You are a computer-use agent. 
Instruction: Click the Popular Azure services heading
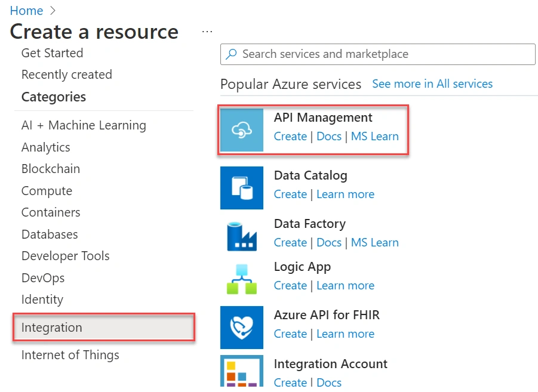291,84
